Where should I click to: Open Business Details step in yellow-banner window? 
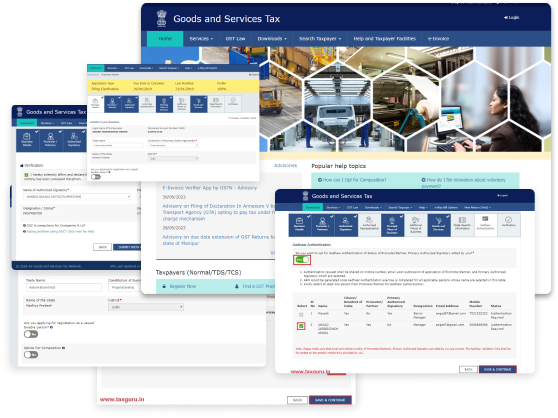pos(95,104)
